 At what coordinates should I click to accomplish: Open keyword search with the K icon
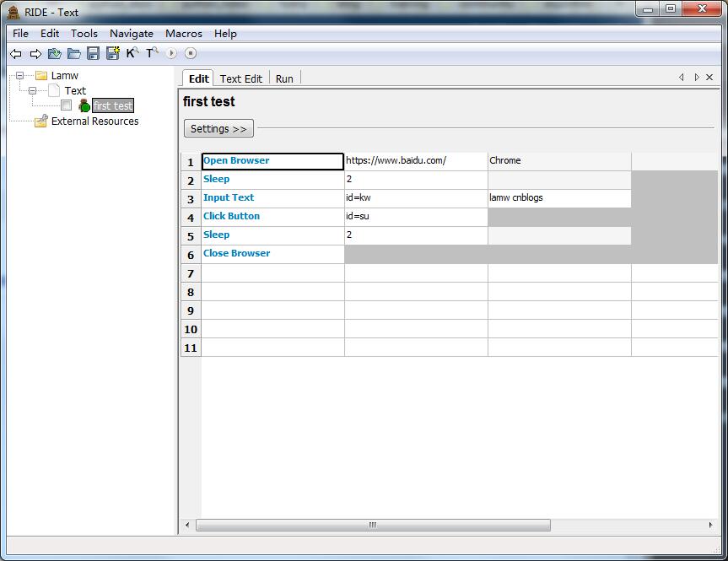click(132, 52)
